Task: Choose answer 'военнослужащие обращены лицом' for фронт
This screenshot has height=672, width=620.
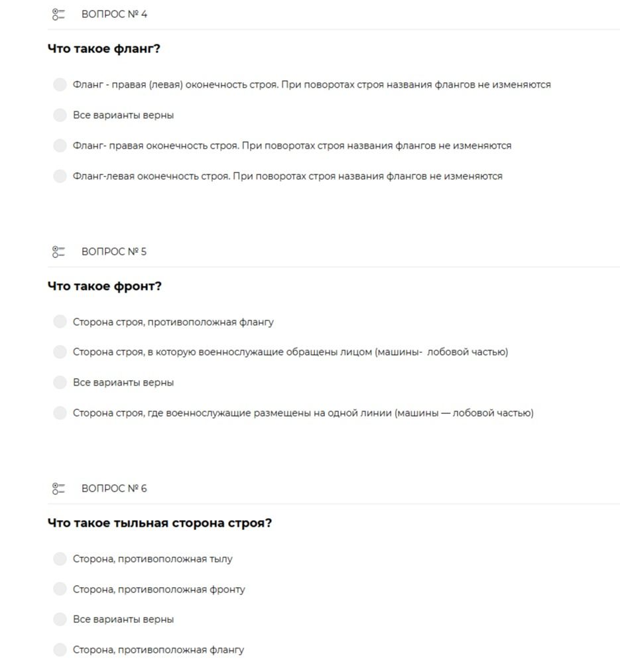Action: coord(60,352)
